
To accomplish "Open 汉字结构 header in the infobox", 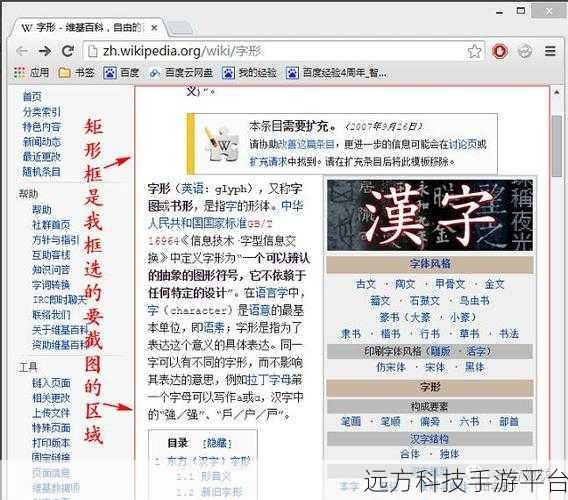I will 429,439.
